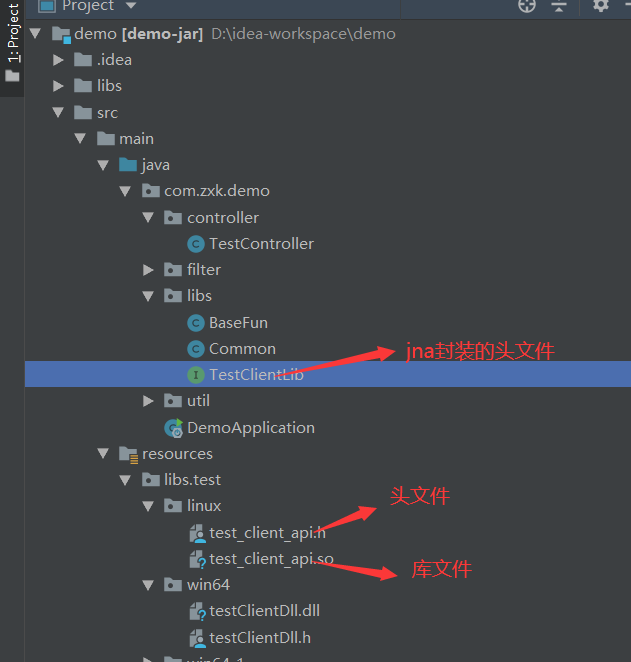631x662 pixels.
Task: Expand the top-level libs folder arrow
Action: [58, 86]
